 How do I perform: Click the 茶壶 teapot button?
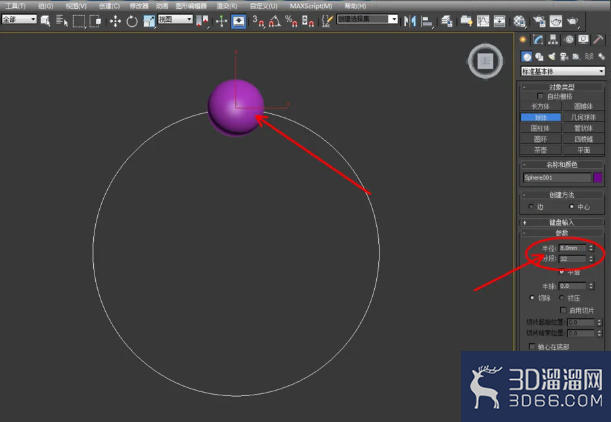pos(540,150)
